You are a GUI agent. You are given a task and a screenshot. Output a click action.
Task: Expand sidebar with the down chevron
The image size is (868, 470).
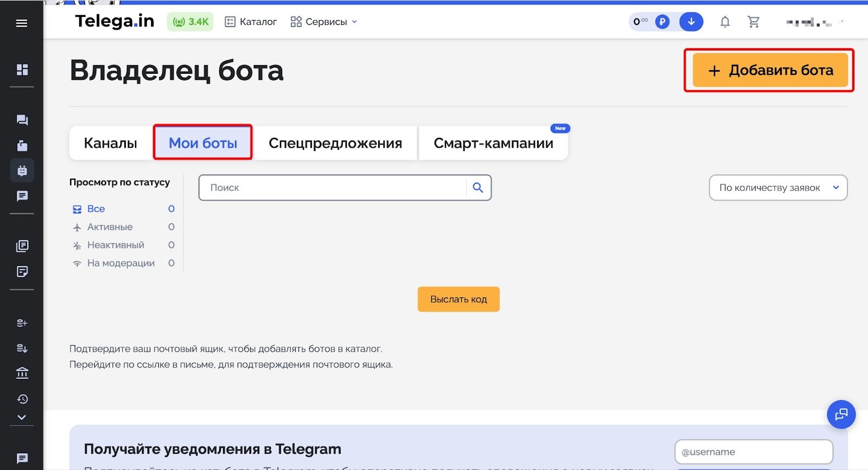click(22, 417)
